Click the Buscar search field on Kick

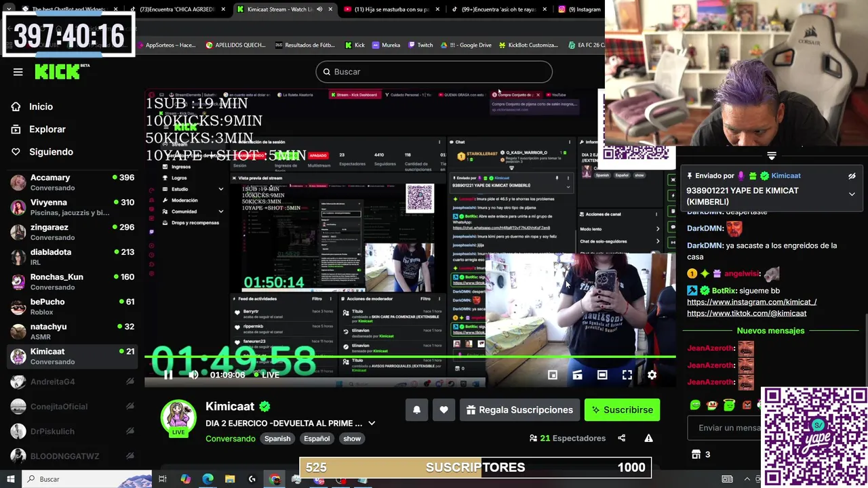tap(434, 72)
